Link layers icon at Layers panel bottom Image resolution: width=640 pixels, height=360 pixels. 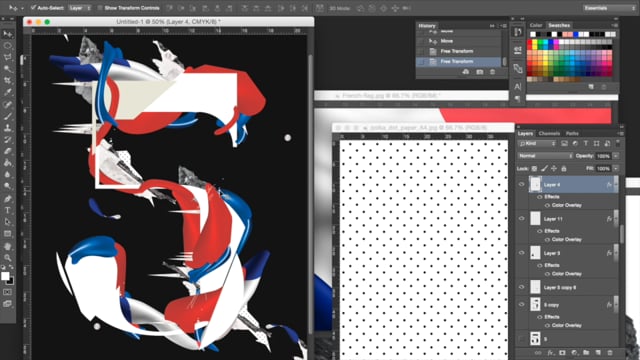(x=538, y=353)
